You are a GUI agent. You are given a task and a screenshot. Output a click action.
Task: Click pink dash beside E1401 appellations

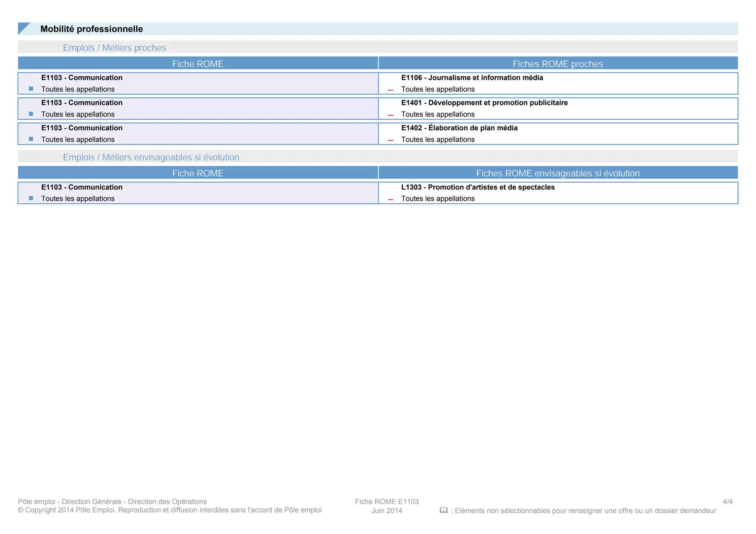[391, 115]
